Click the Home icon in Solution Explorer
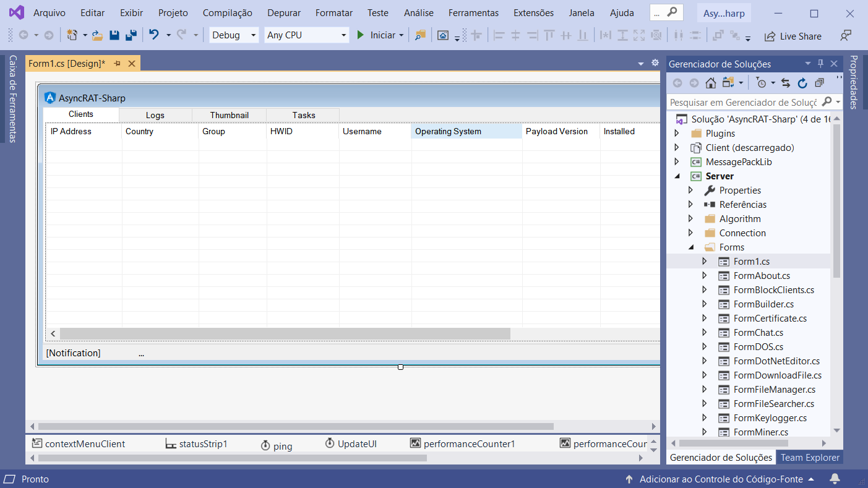The width and height of the screenshot is (868, 488). pos(711,83)
